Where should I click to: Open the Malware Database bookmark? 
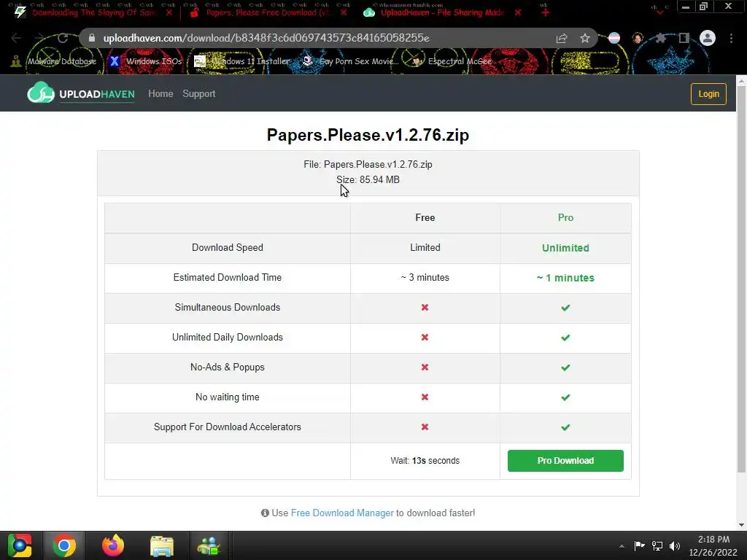[x=54, y=61]
